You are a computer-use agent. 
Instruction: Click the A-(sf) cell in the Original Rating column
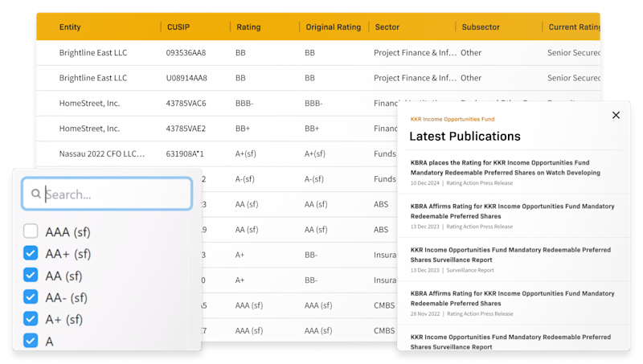pyautogui.click(x=313, y=179)
